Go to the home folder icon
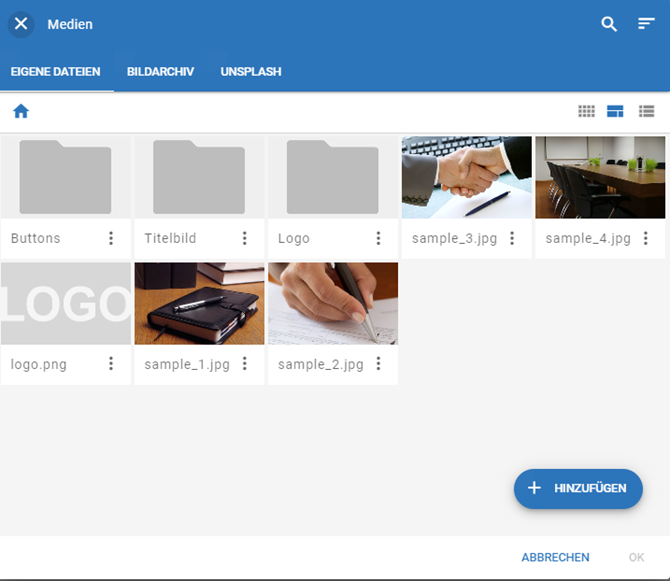This screenshot has height=581, width=670. tap(21, 111)
